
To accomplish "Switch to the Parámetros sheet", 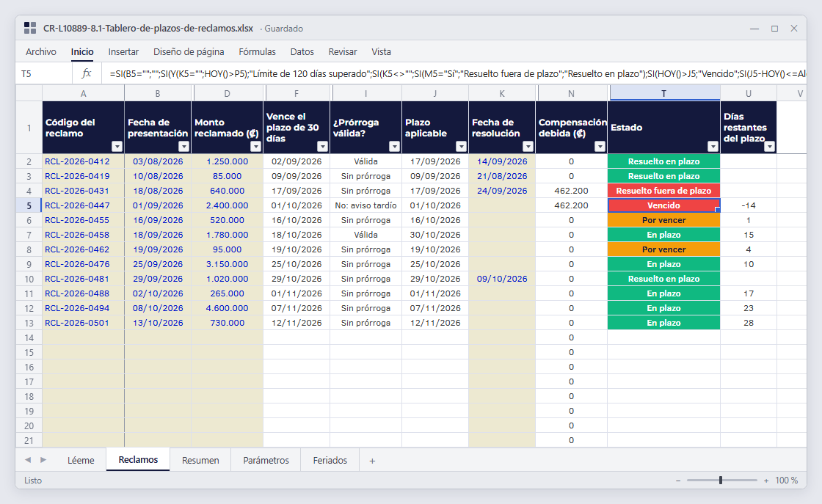I will [x=266, y=461].
